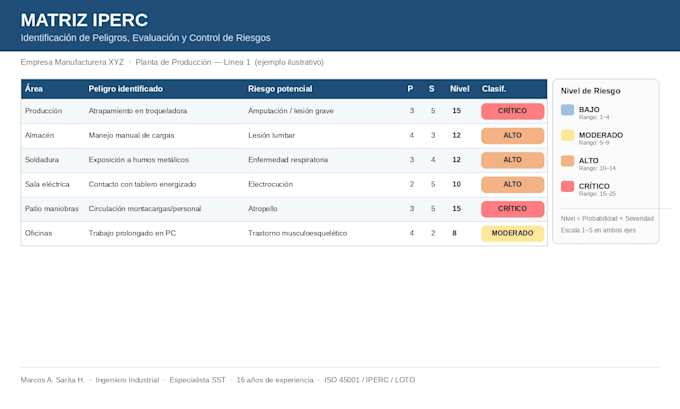Viewport: 680px width, 409px height.
Task: Click the ALTO badge for Soldadura
Action: 512,160
